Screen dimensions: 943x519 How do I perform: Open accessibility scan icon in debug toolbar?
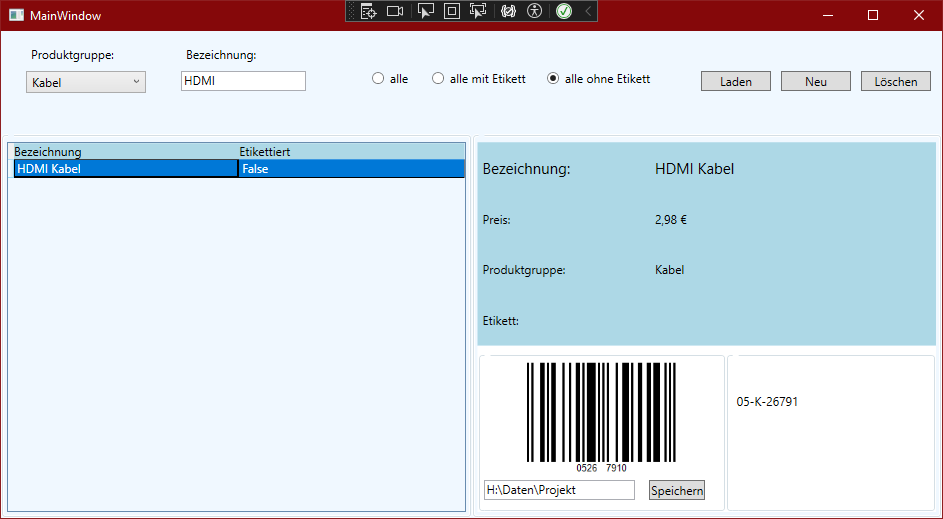(534, 11)
